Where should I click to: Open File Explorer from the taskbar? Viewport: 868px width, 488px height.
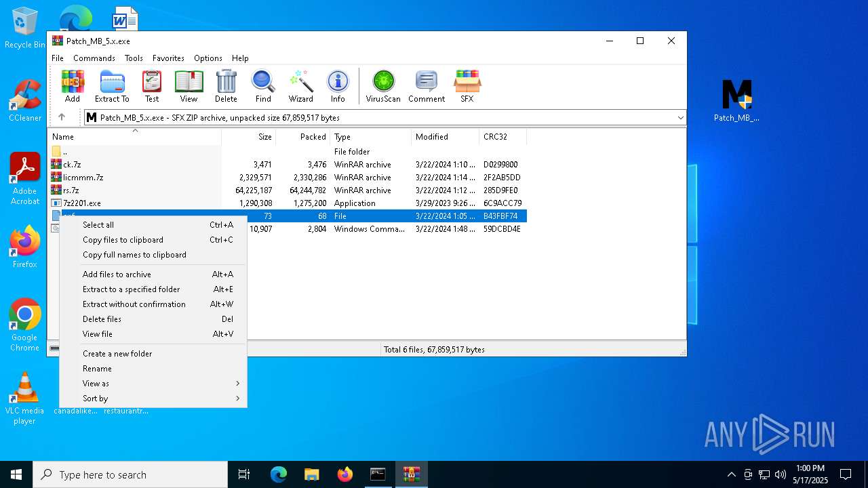tap(311, 474)
